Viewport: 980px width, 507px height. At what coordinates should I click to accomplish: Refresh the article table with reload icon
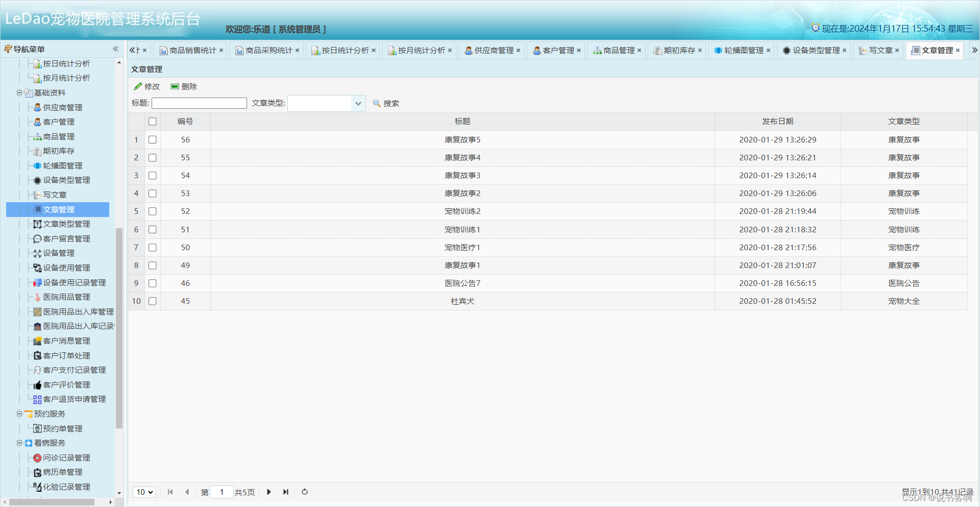point(305,492)
